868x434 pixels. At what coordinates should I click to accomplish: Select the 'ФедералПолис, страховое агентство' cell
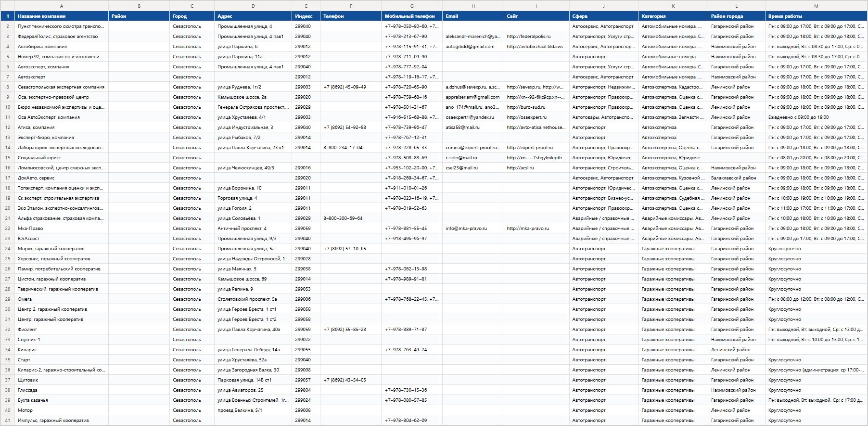62,37
